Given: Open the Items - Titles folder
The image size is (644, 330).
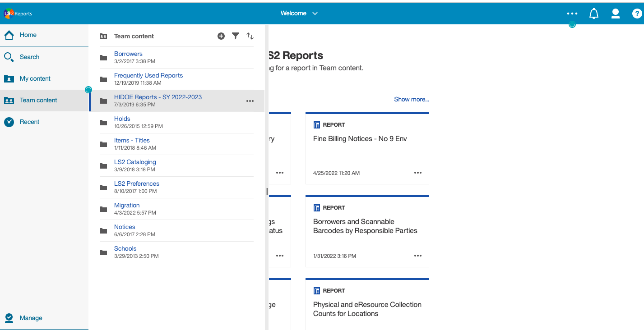Looking at the screenshot, I should (x=132, y=140).
